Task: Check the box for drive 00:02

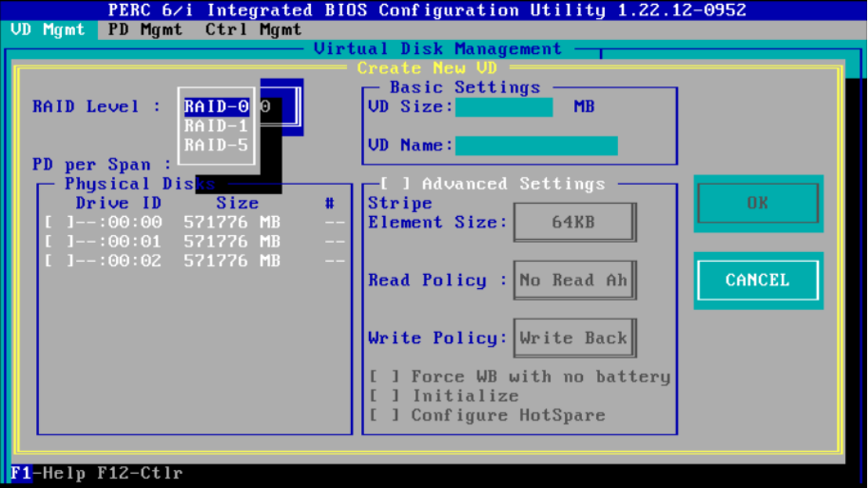Action: point(60,261)
